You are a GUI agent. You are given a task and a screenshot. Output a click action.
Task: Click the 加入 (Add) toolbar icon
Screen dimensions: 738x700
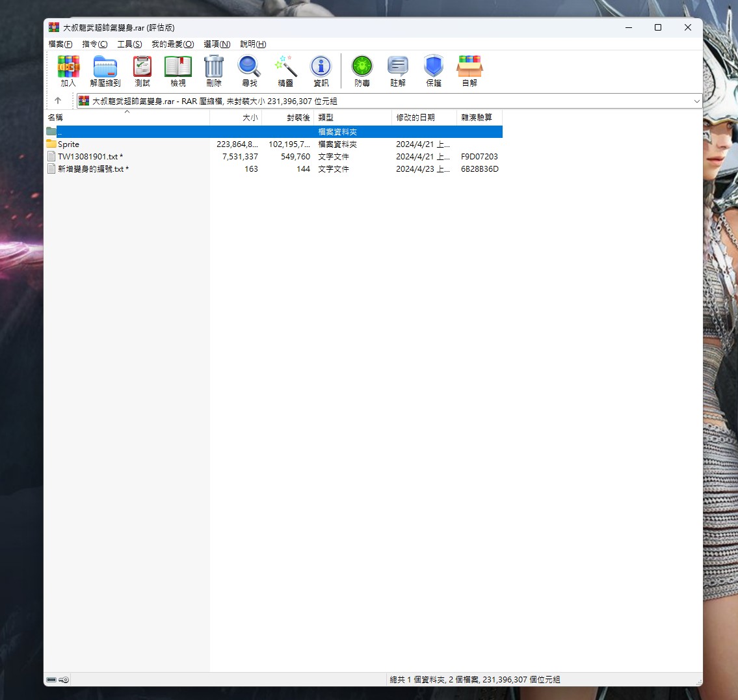coord(68,70)
